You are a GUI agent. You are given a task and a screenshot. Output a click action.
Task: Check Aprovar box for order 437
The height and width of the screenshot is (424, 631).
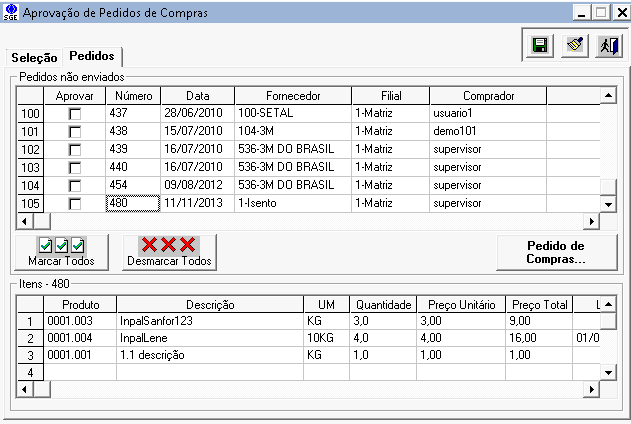[x=74, y=114]
